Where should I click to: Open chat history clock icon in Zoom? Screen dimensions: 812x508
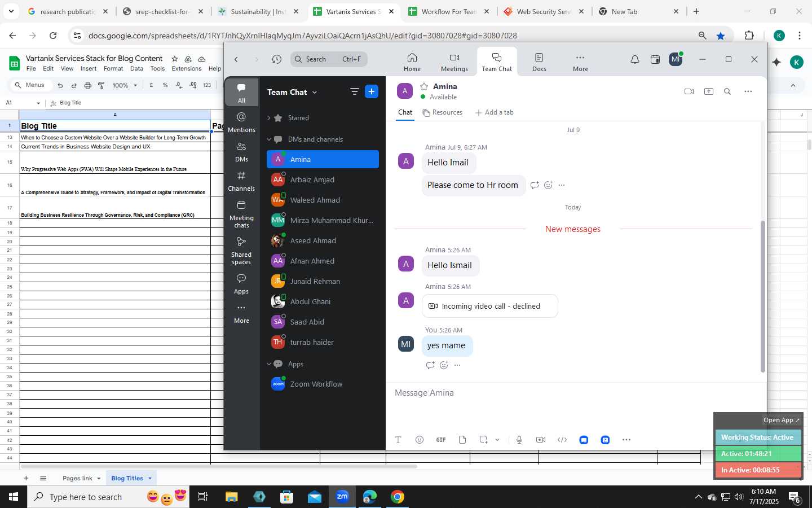pos(276,59)
